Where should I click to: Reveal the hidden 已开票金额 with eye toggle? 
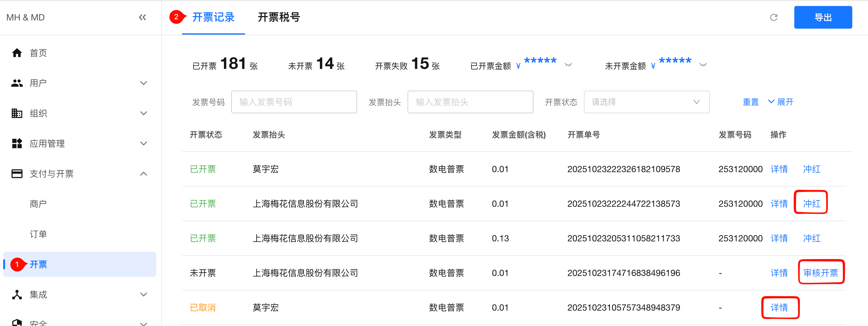click(x=568, y=65)
